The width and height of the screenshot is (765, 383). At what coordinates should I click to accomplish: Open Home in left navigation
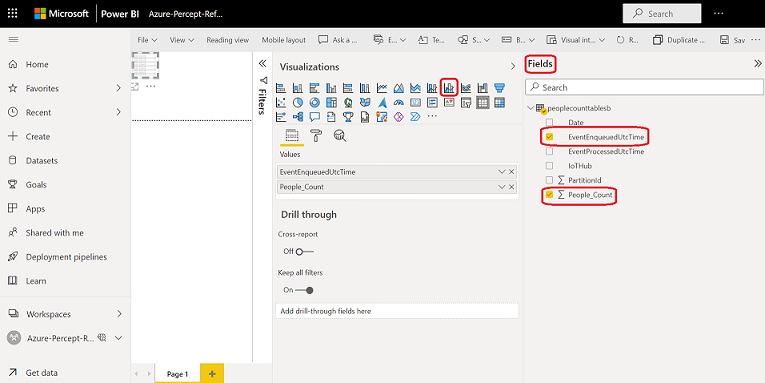pyautogui.click(x=37, y=64)
